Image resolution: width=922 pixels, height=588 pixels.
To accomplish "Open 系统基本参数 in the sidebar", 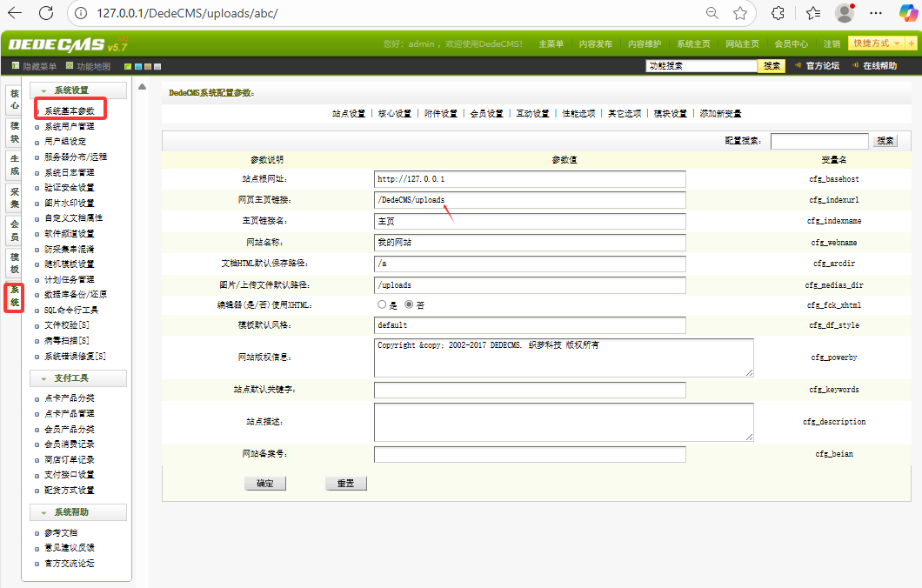I will click(x=70, y=110).
